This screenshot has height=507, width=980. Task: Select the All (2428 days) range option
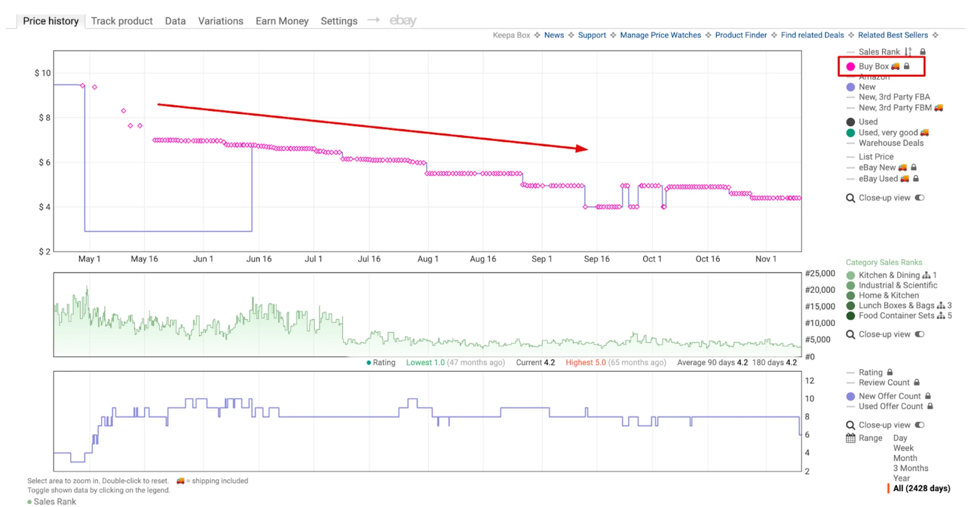(x=922, y=488)
